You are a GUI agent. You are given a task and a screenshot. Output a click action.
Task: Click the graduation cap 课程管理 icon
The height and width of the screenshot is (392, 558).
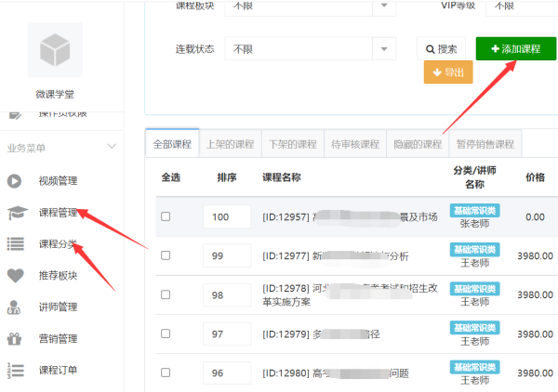pos(17,213)
